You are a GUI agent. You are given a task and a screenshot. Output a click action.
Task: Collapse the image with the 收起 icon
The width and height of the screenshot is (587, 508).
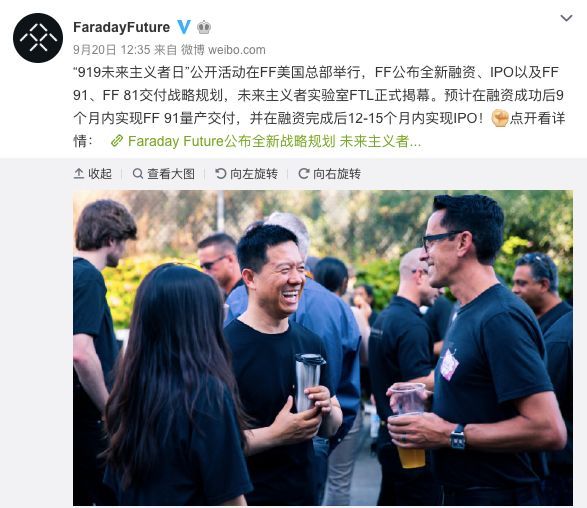pos(79,173)
